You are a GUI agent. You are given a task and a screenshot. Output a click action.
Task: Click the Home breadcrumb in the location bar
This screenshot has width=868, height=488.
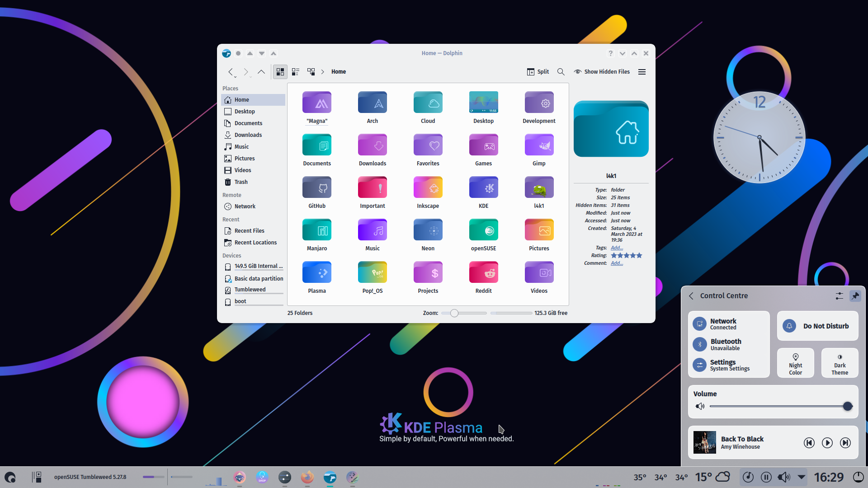pos(339,72)
